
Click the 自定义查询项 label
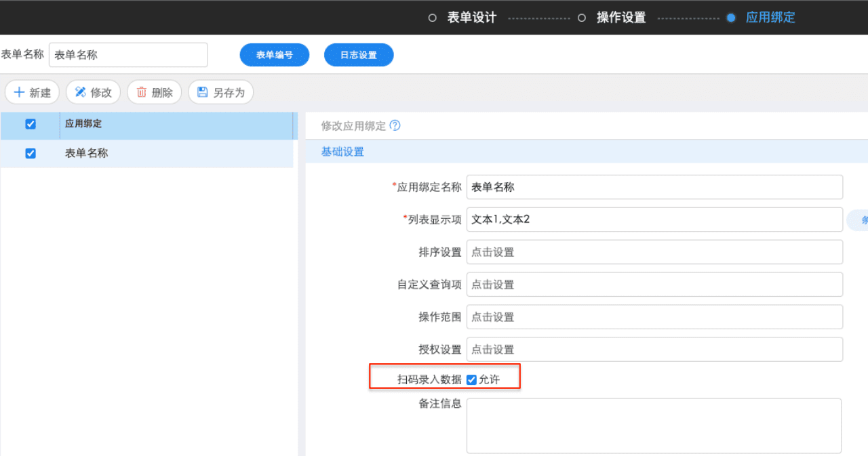pyautogui.click(x=429, y=285)
